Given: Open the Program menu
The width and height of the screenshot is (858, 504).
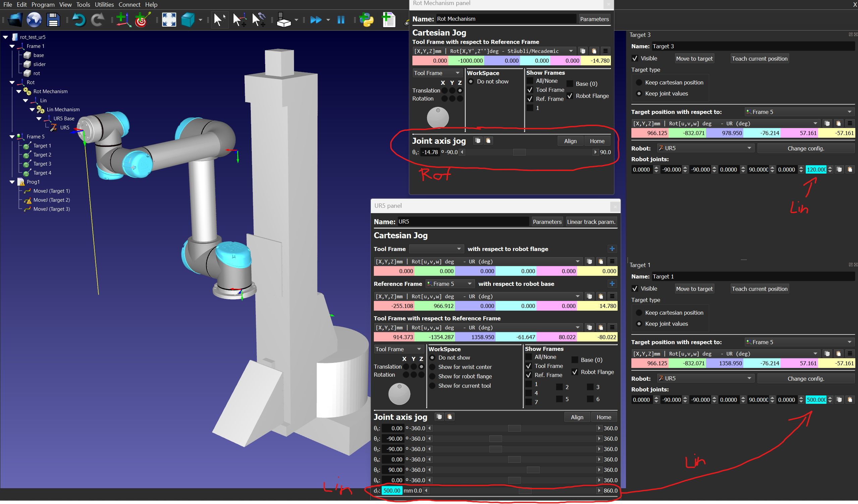Looking at the screenshot, I should pos(43,4).
